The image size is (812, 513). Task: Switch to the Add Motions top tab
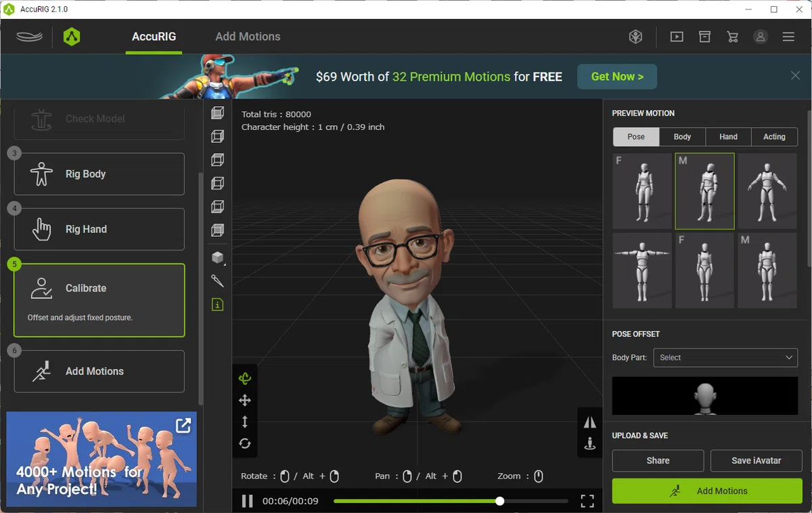pos(248,37)
